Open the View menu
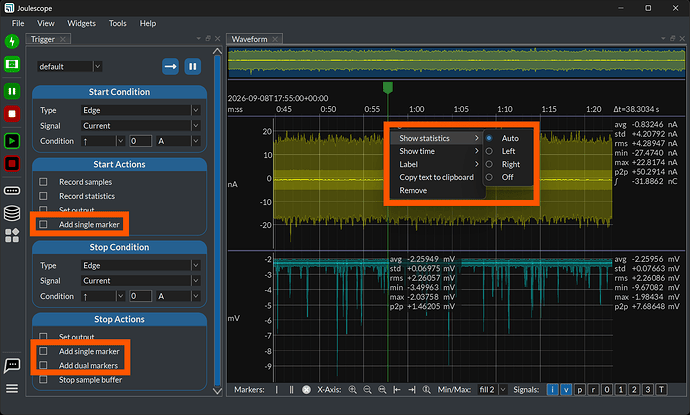The image size is (690, 415). [x=46, y=23]
